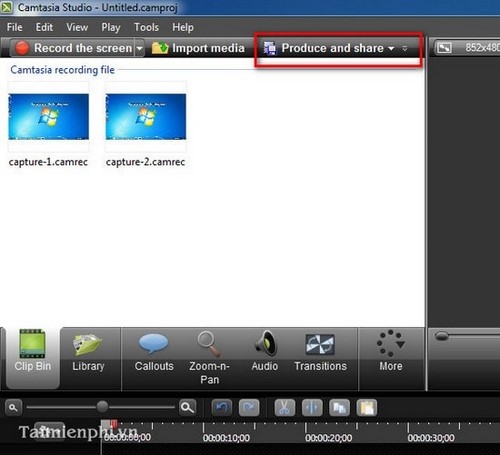Expand the Record the screen dropdown arrow
This screenshot has height=455, width=500.
pyautogui.click(x=139, y=48)
